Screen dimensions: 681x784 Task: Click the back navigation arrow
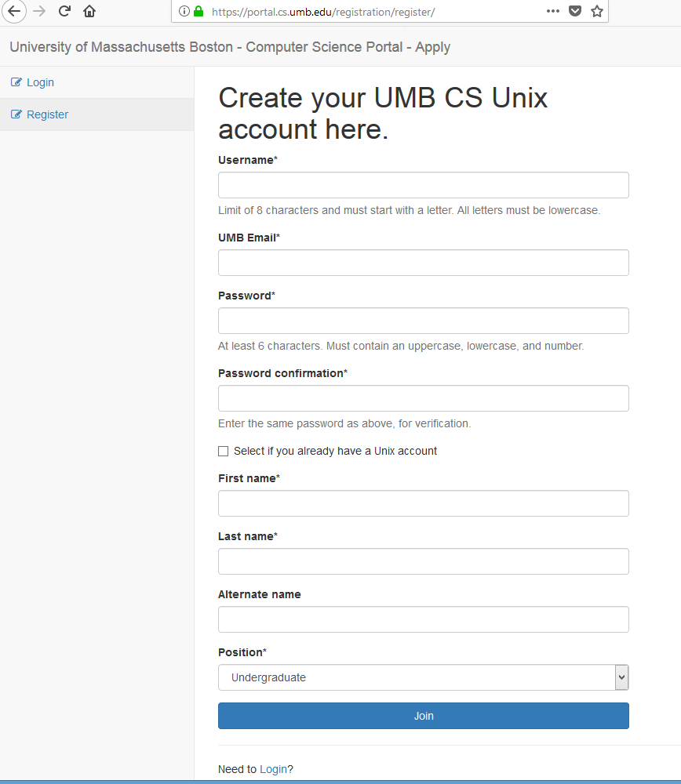click(x=14, y=11)
